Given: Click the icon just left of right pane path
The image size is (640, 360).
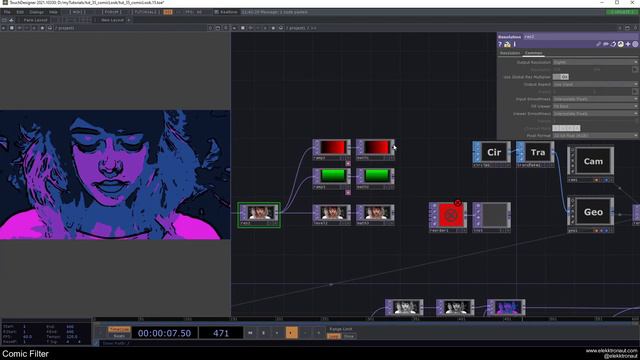Looking at the screenshot, I should [x=281, y=28].
